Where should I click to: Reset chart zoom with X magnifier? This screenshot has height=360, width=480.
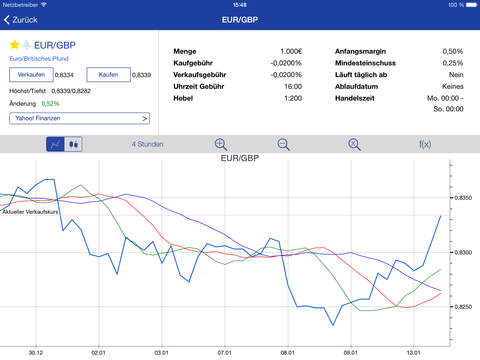(354, 145)
